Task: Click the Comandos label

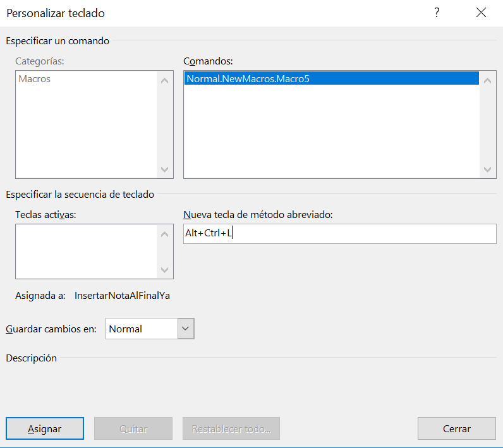Action: tap(208, 61)
